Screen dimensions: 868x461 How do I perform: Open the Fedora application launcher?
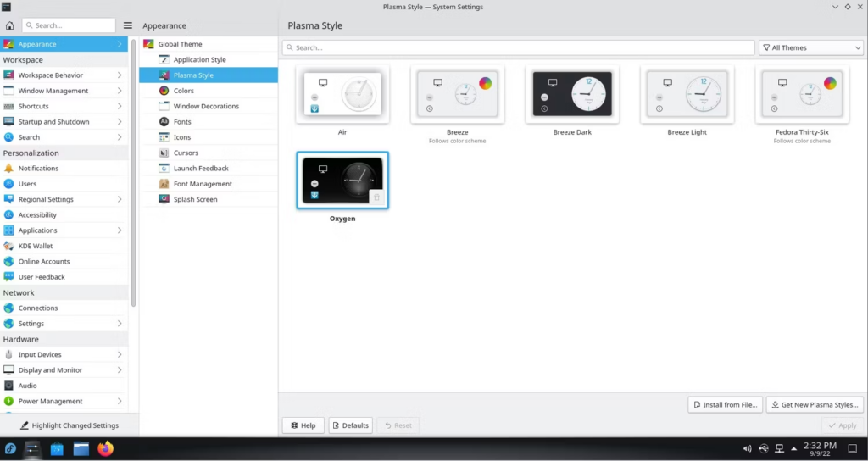click(10, 448)
